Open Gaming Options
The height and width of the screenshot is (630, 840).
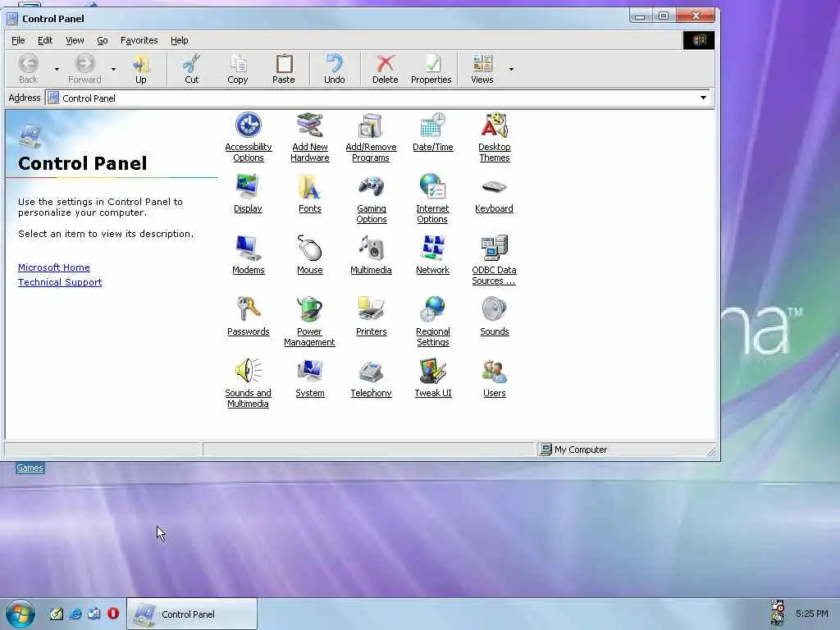coord(372,199)
